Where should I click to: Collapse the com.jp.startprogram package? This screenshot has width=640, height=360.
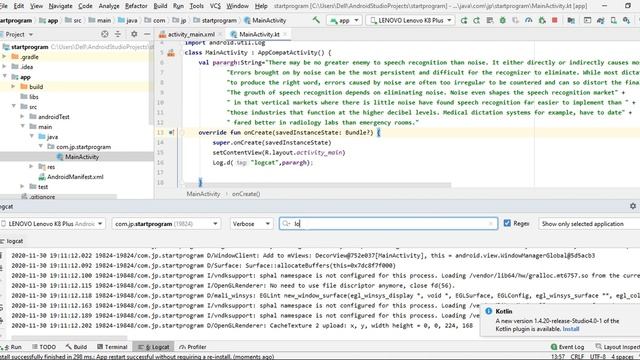(x=40, y=147)
